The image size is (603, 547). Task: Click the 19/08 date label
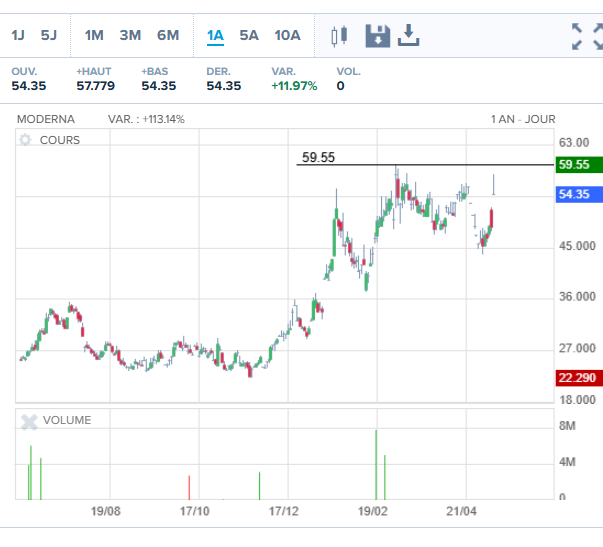pyautogui.click(x=105, y=511)
